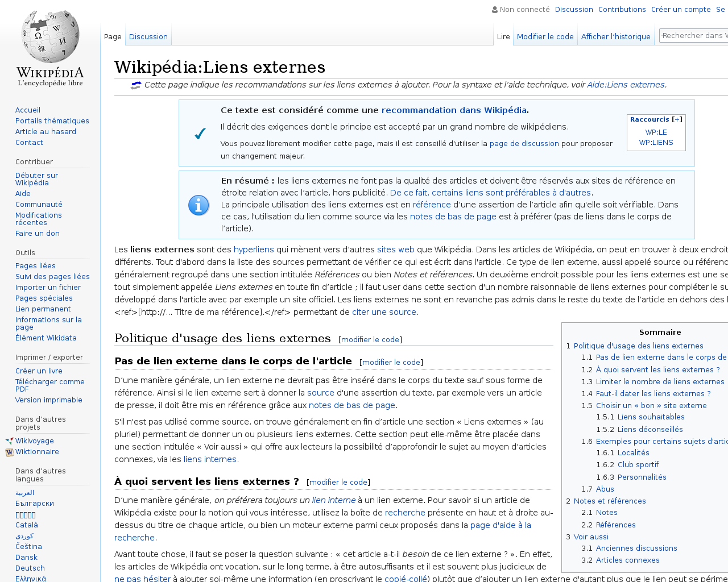This screenshot has width=728, height=582.
Task: Click Article au hasard
Action: (45, 132)
